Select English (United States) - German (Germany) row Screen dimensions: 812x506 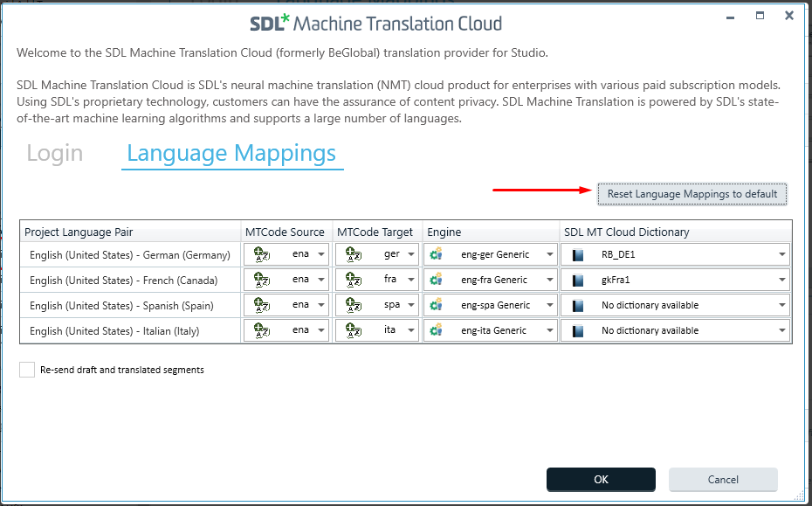[x=130, y=255]
